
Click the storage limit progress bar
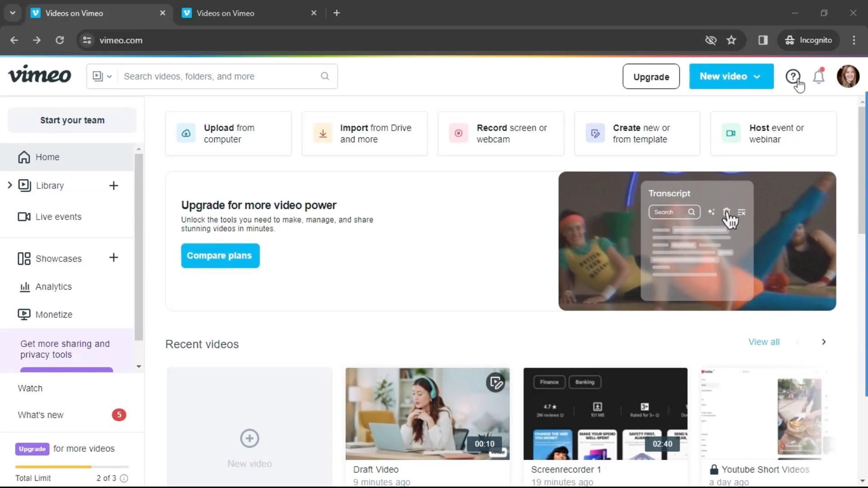click(x=71, y=467)
